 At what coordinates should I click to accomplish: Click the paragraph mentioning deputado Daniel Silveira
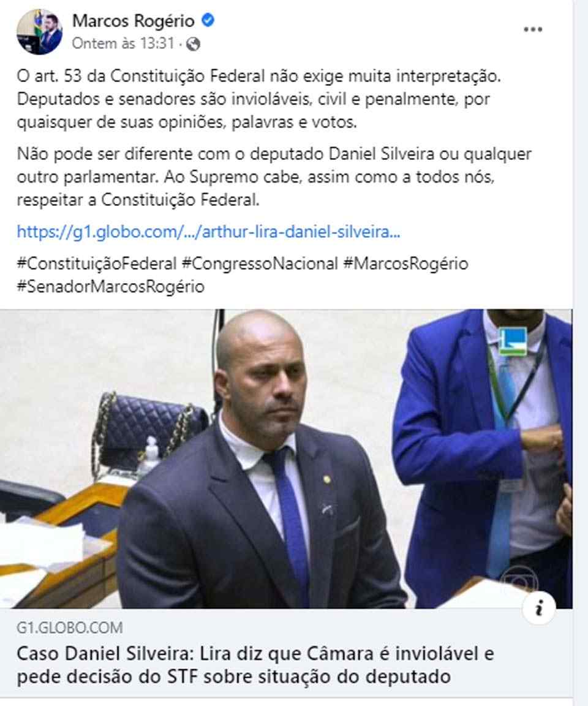[274, 177]
